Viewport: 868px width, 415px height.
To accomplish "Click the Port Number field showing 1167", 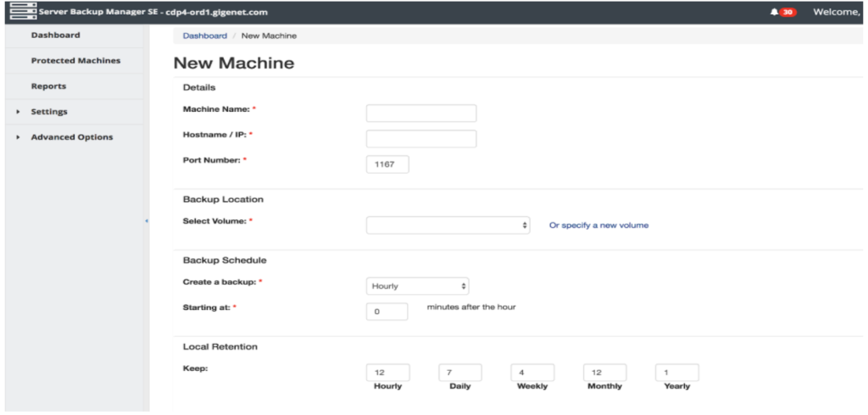I will [387, 164].
